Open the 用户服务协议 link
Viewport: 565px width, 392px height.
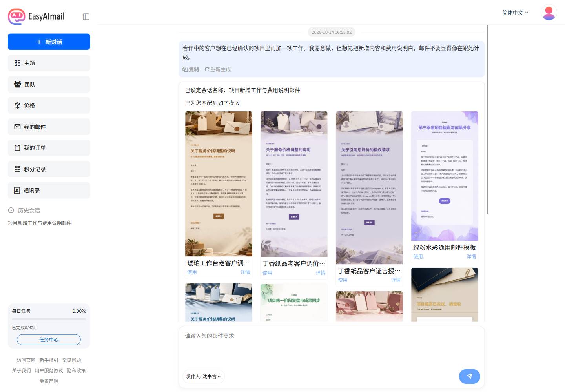coord(49,370)
